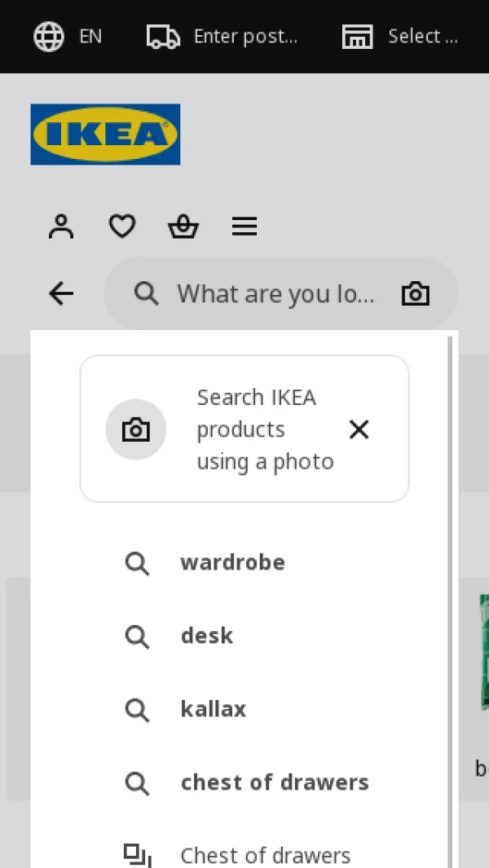This screenshot has width=489, height=868.
Task: Open the Select store option
Action: [400, 37]
